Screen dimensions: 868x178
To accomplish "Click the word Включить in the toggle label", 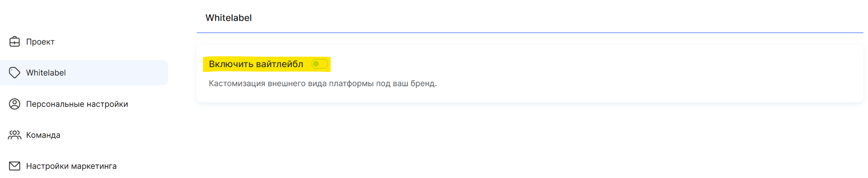I will (x=231, y=64).
